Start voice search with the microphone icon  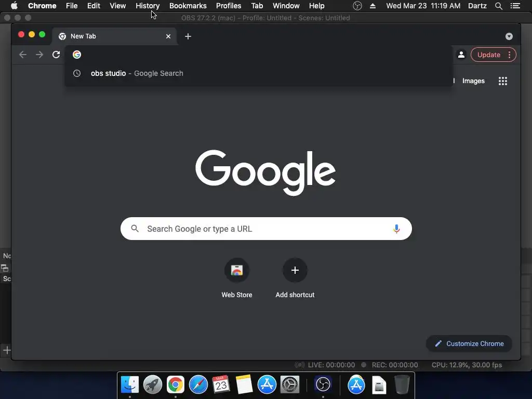pos(396,229)
